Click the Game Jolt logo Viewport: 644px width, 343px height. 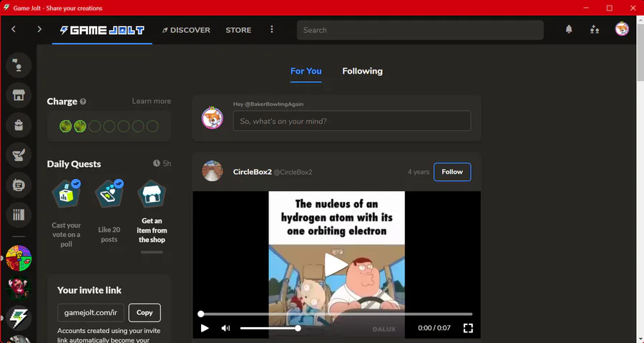pos(102,30)
